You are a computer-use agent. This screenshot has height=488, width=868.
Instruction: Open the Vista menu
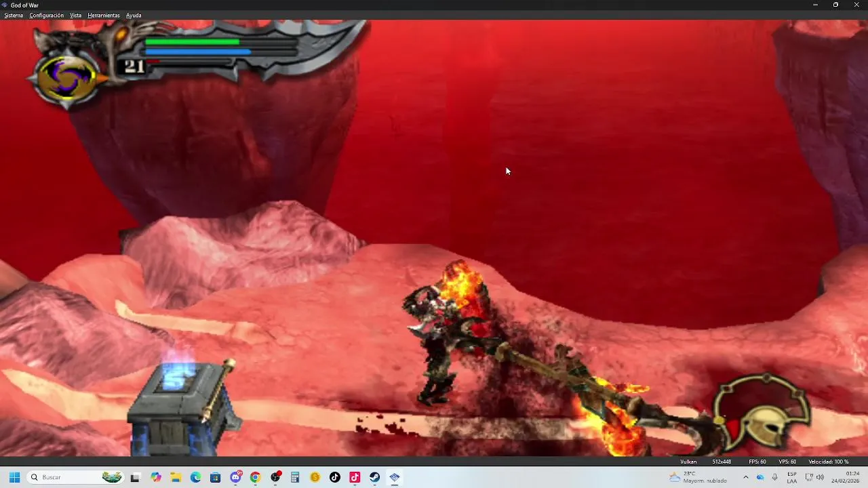pyautogui.click(x=75, y=15)
